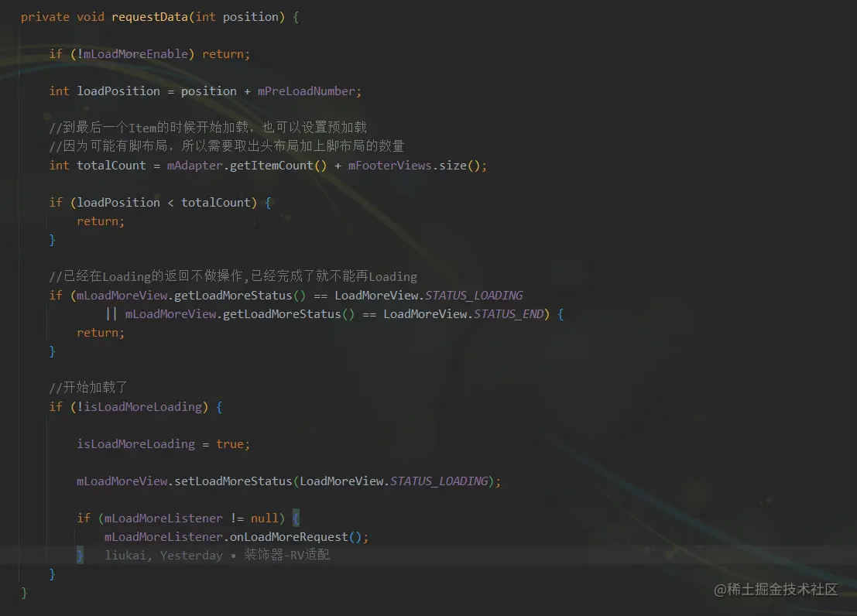Click loadPosition in its int declaration
Viewport: 857px width, 616px height.
pos(118,91)
